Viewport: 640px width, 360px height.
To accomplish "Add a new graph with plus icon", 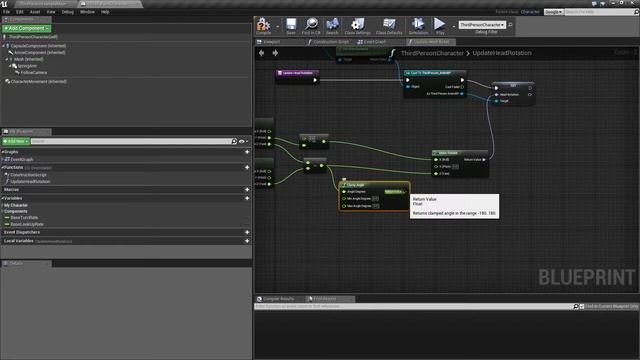I will pos(247,152).
